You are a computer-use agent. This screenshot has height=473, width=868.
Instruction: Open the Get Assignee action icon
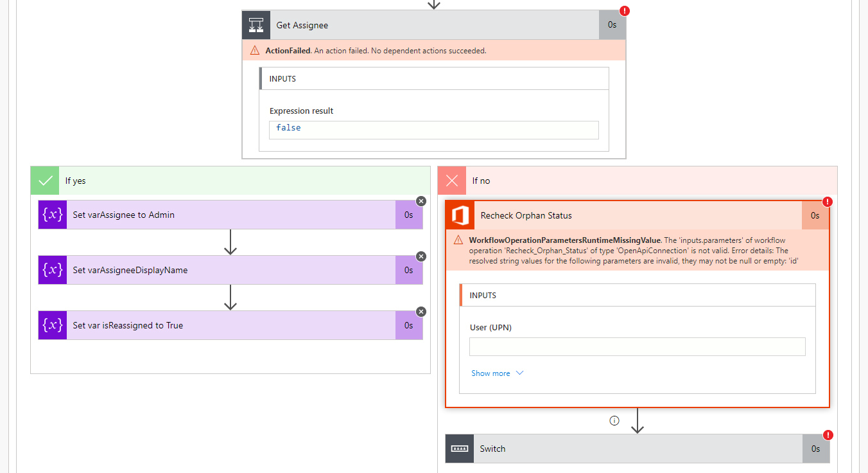[x=256, y=24]
